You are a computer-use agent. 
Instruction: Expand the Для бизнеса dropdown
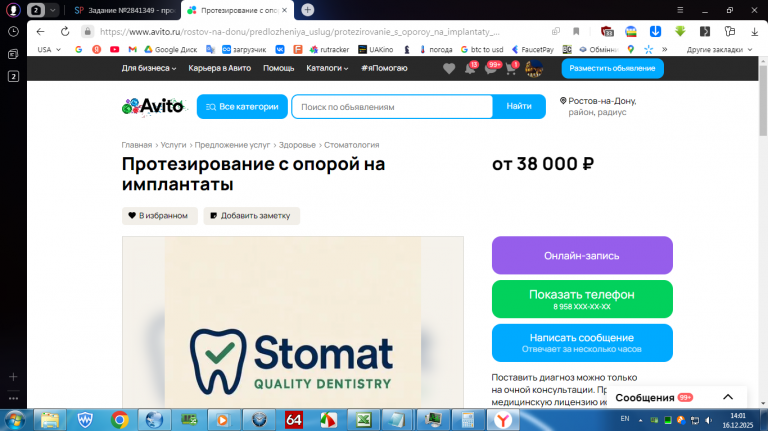click(149, 68)
